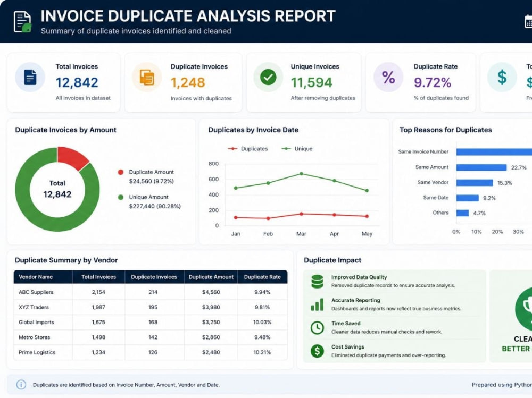Screen dimensions: 532x398
Task: Click the Accurate Reporting item title
Action: tap(355, 300)
